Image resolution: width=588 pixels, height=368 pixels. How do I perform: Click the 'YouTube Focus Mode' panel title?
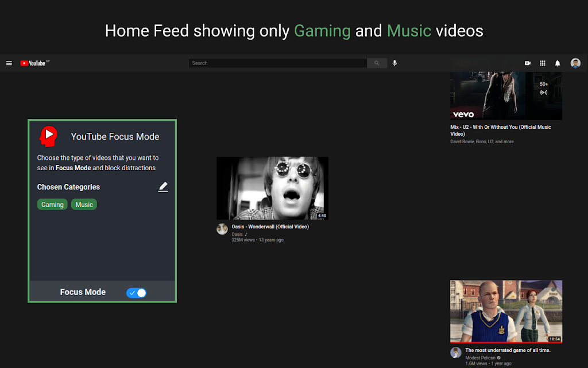(115, 137)
